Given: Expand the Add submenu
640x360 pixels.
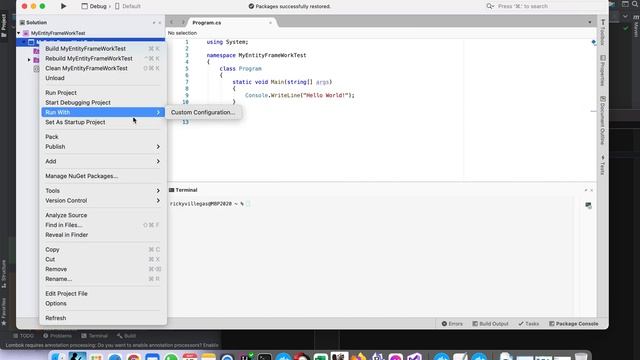Looking at the screenshot, I should click(x=102, y=161).
